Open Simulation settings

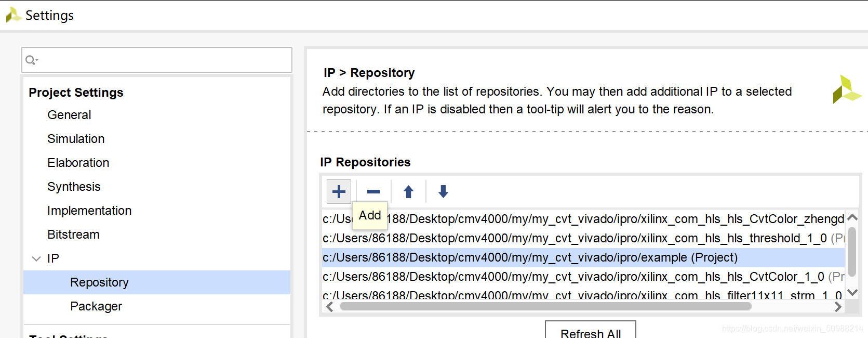click(76, 139)
